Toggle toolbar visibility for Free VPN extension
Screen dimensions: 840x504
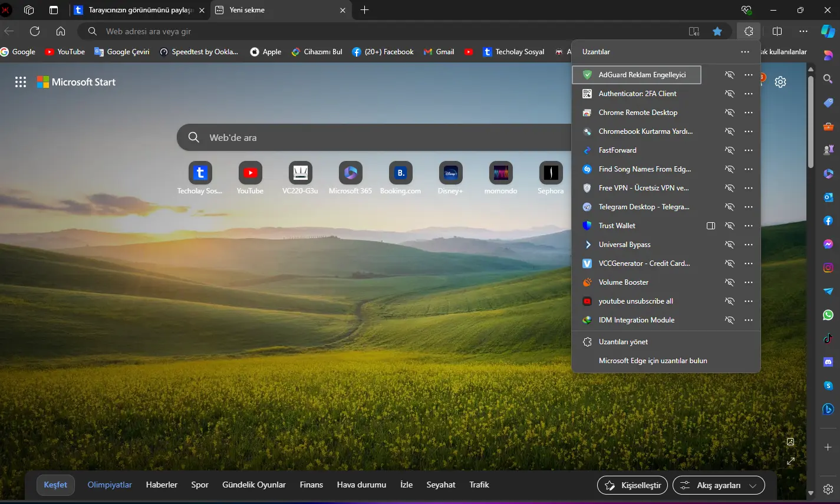pos(730,188)
